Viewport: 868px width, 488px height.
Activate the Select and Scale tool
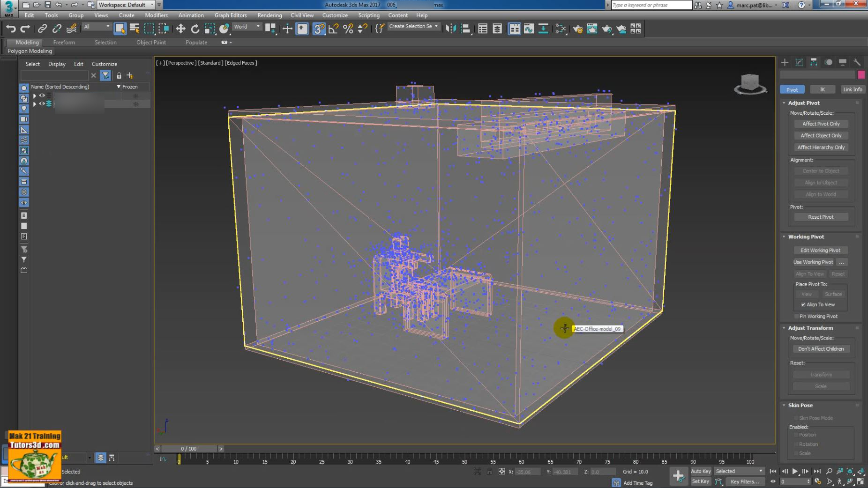[209, 28]
